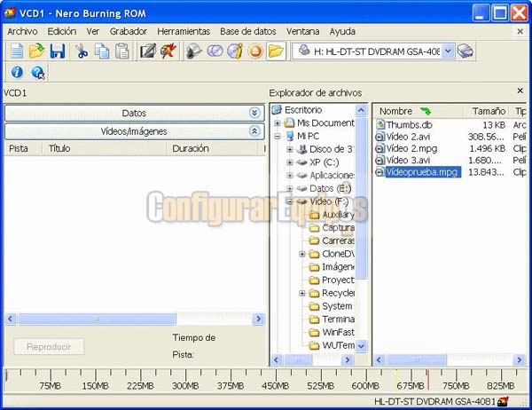This screenshot has height=410, width=532.
Task: Click the yellow capacity marker on size bar
Action: pos(396,380)
